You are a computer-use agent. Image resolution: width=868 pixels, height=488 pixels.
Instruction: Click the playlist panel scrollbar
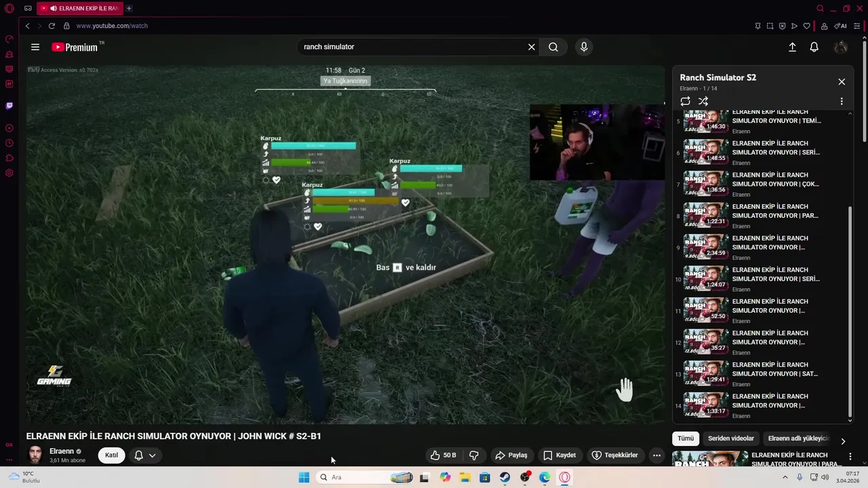click(850, 313)
